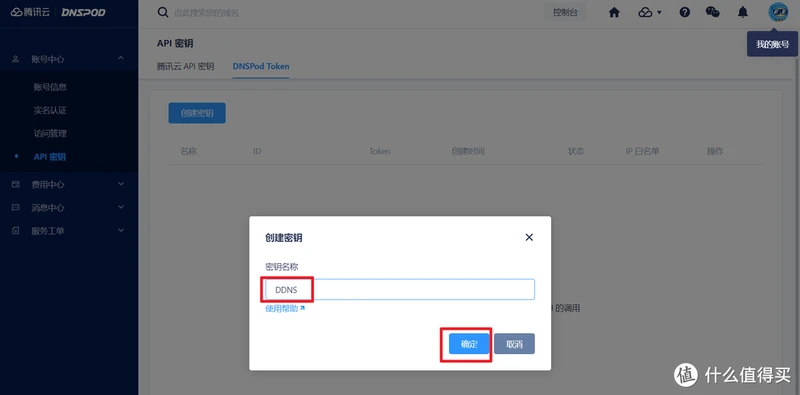
Task: Click the 账号中心 person icon
Action: 15,59
